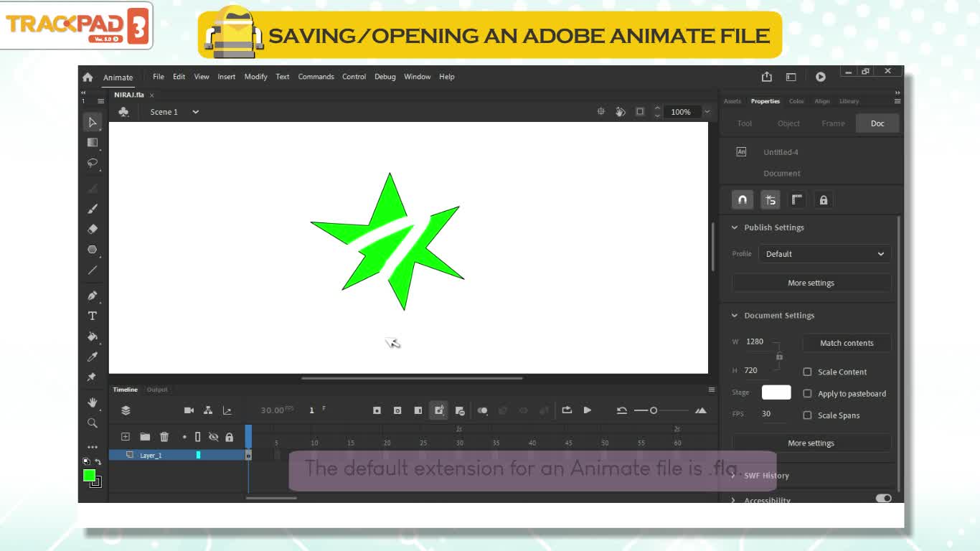Open the Commands menu
Viewport: 980px width, 551px height.
point(316,77)
